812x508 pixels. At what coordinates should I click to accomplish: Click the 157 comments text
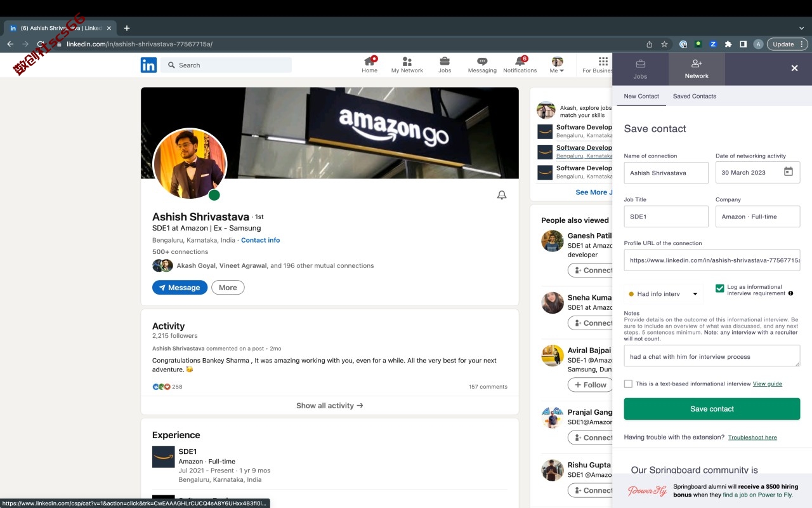(488, 386)
